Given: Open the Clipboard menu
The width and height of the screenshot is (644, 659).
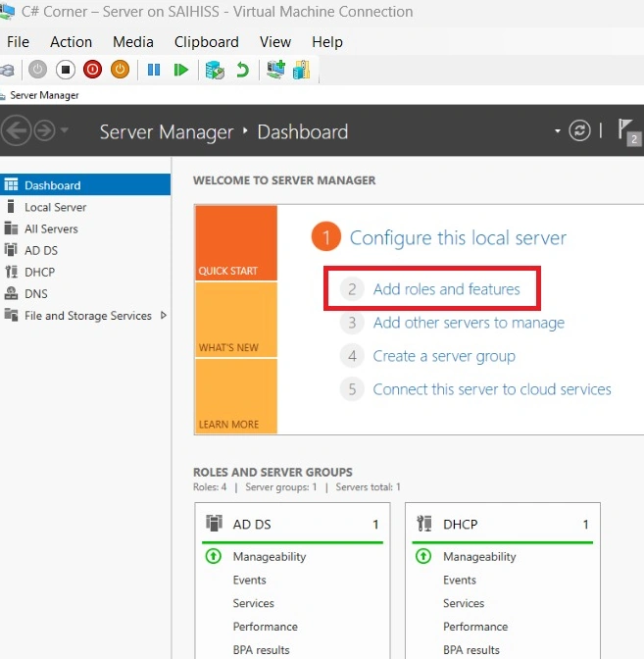Looking at the screenshot, I should click(206, 42).
